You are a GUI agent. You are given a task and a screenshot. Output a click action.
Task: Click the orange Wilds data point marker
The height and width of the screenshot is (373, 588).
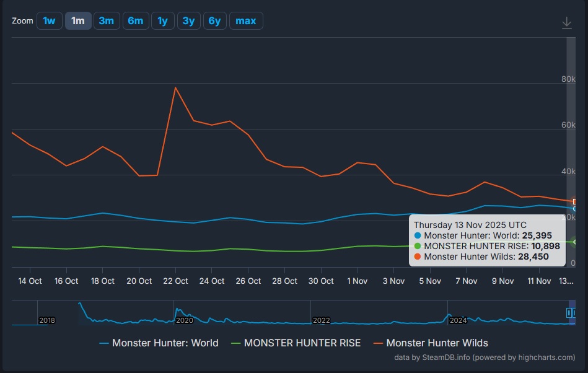tap(575, 201)
